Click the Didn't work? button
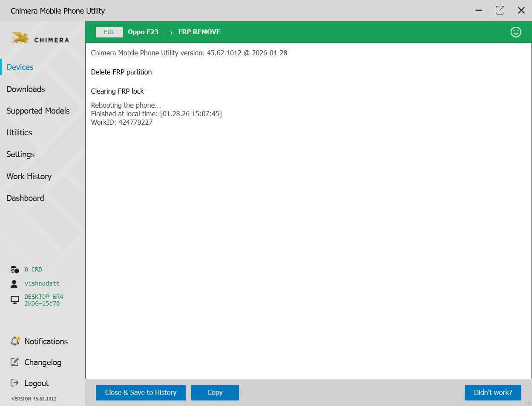532x406 pixels. 493,392
